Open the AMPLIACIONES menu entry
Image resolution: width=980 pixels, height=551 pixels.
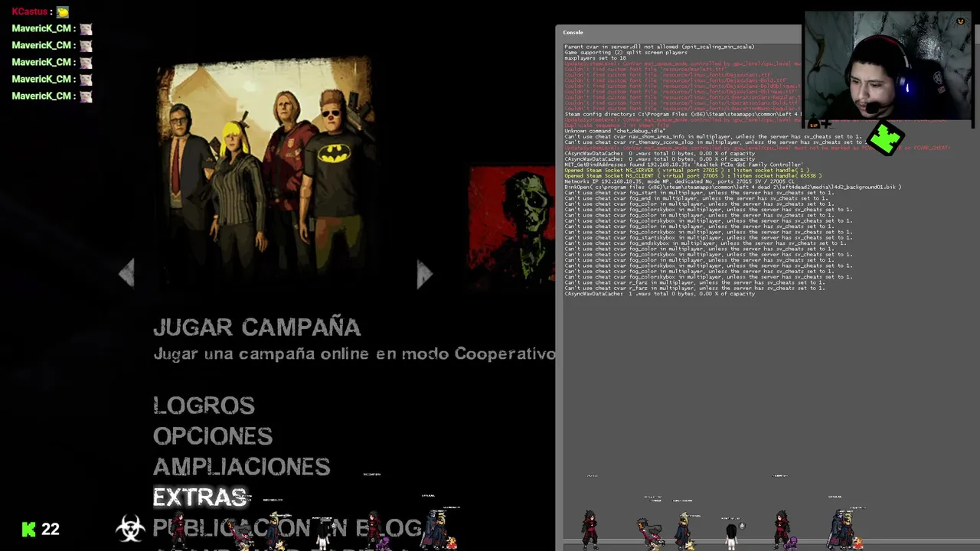click(241, 466)
